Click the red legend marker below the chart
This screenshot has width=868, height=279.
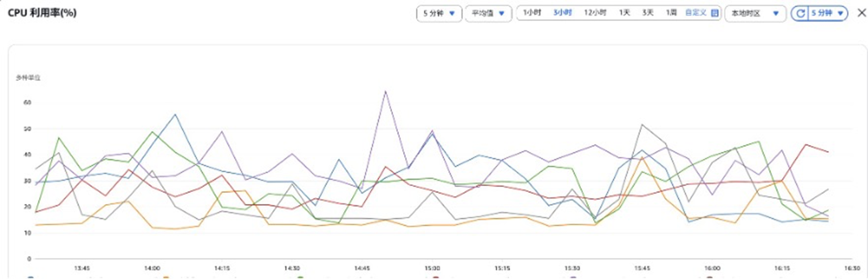pos(436,277)
